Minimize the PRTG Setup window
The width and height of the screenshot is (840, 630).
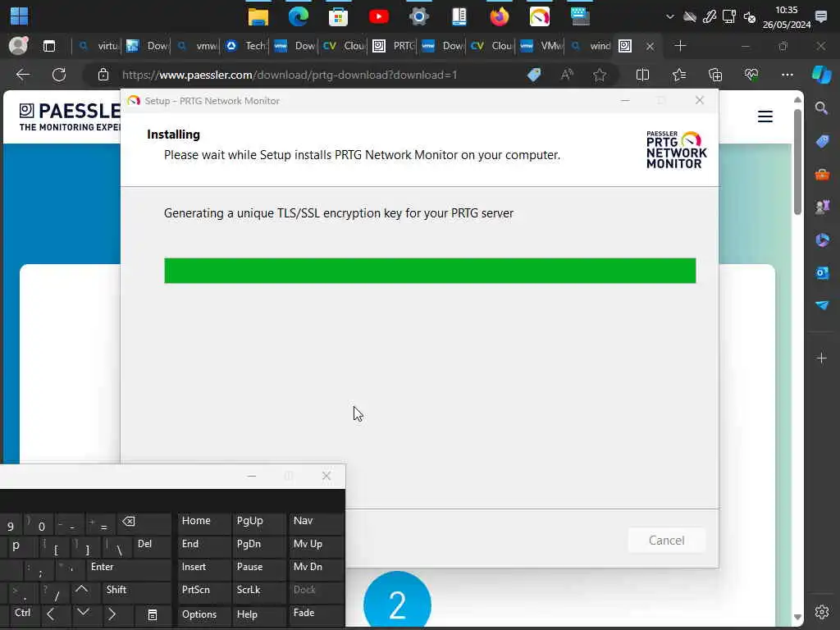625,100
